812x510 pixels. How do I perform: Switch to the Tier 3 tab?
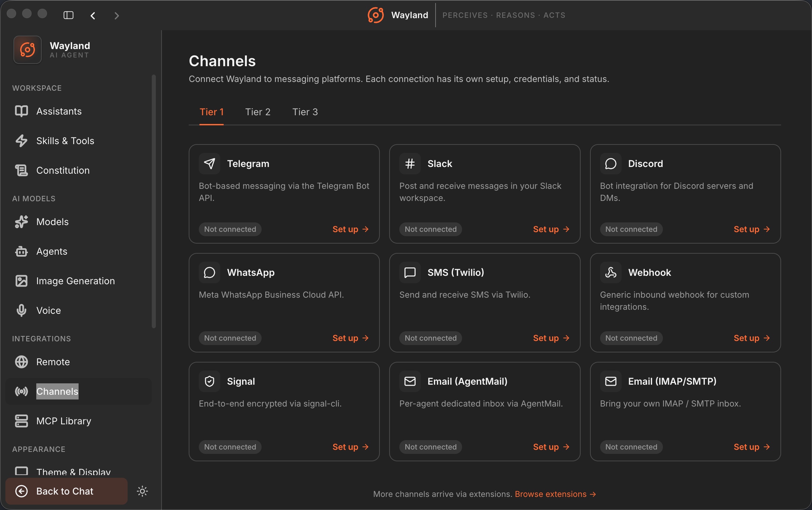(x=305, y=112)
